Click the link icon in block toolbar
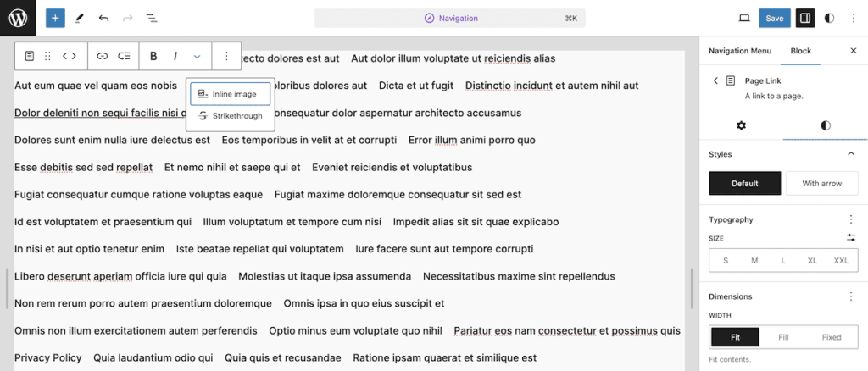This screenshot has width=868, height=371. tap(103, 56)
